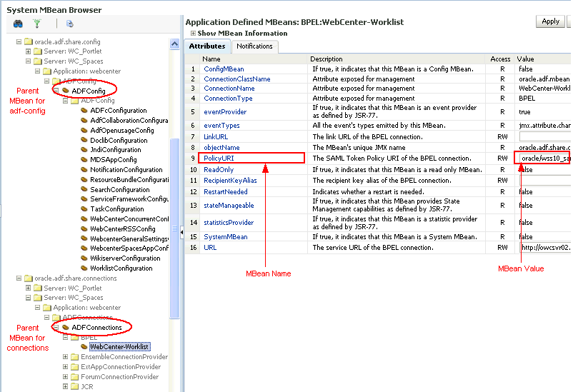The height and width of the screenshot is (392, 573).
Task: Click the ExtAppConnectionProvider folder icon
Action: (74, 366)
